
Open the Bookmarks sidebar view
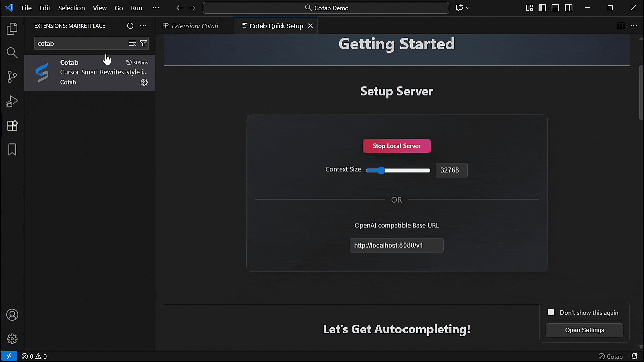(x=12, y=149)
